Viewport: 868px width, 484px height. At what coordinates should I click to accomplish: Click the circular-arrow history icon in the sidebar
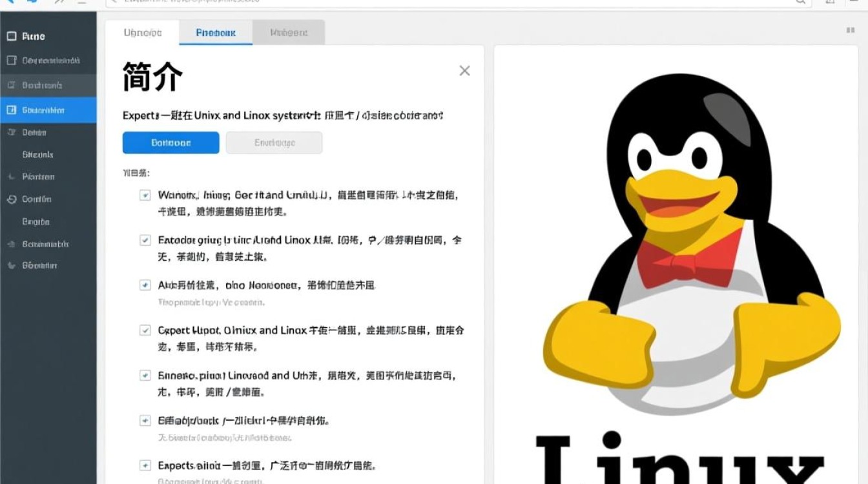[x=11, y=199]
